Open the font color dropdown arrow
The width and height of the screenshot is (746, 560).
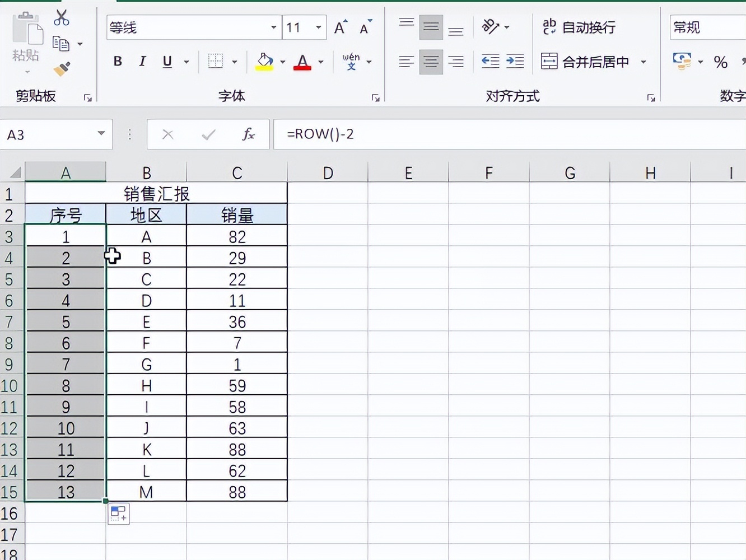[321, 62]
